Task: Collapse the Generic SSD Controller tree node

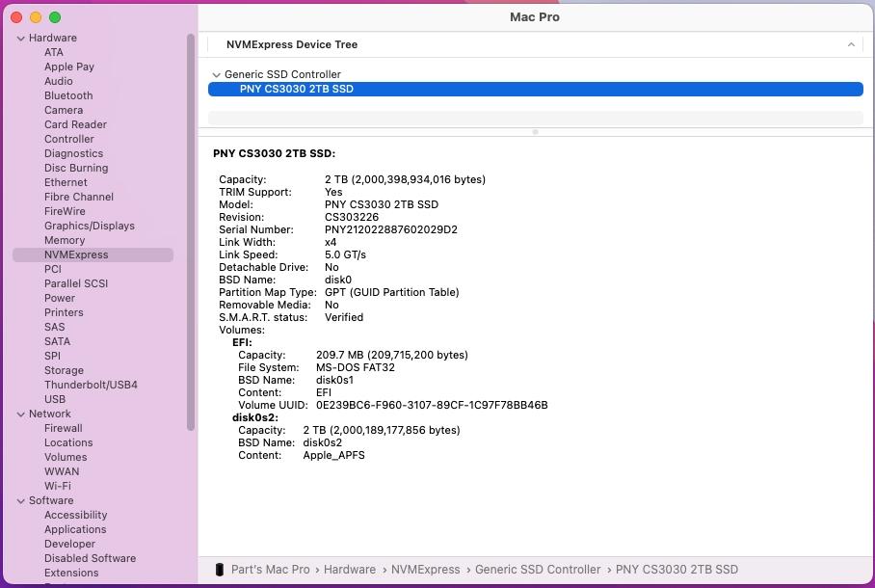Action: tap(216, 75)
